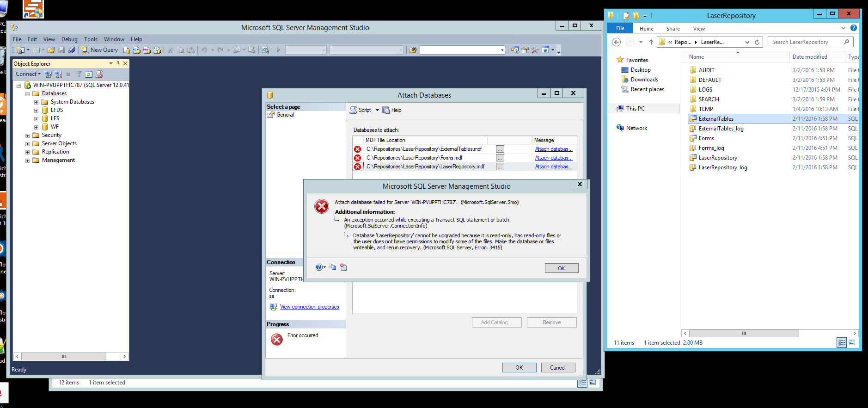Expand the Server Objects node
This screenshot has width=868, height=408.
[27, 144]
